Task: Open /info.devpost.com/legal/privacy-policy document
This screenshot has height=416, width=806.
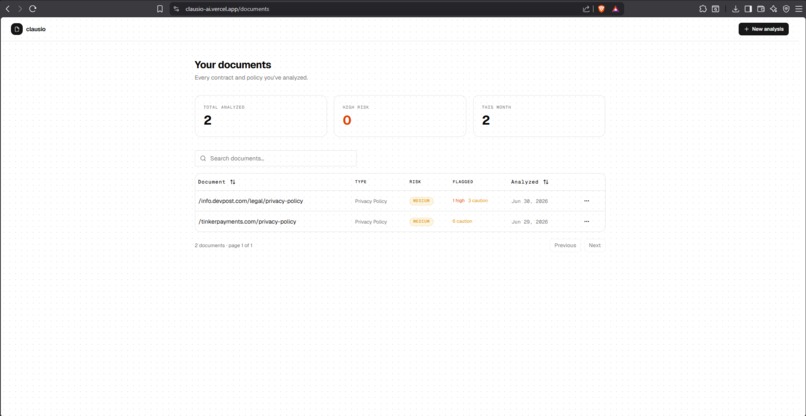Action: (251, 201)
